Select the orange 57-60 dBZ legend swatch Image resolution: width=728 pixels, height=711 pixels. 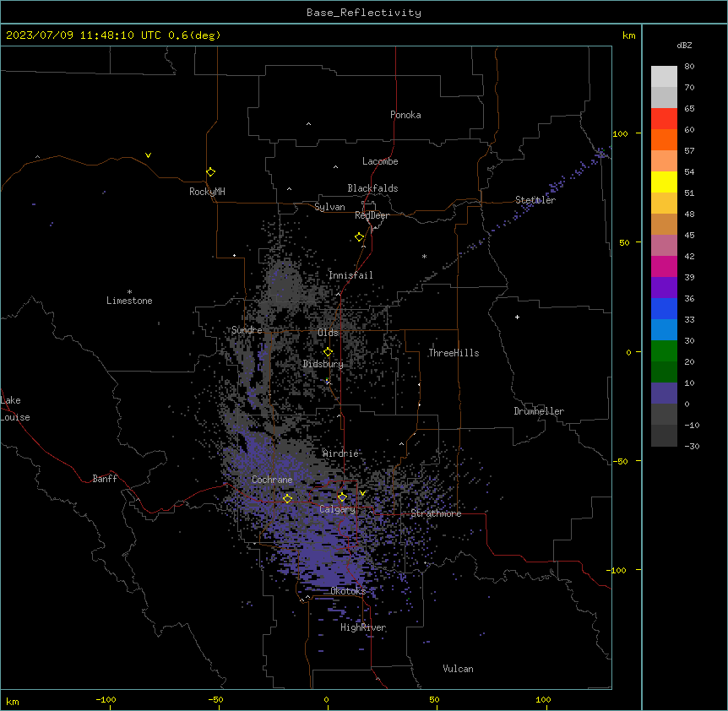pyautogui.click(x=664, y=139)
